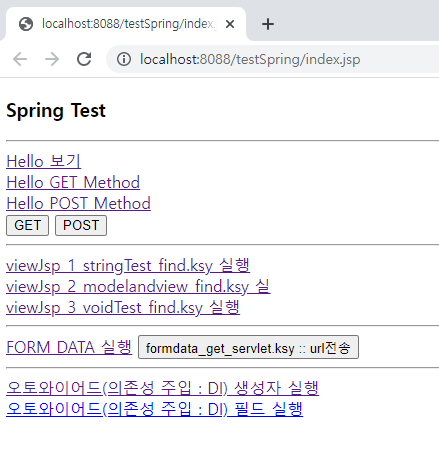
Task: Open a new tab with plus icon
Action: 268,24
